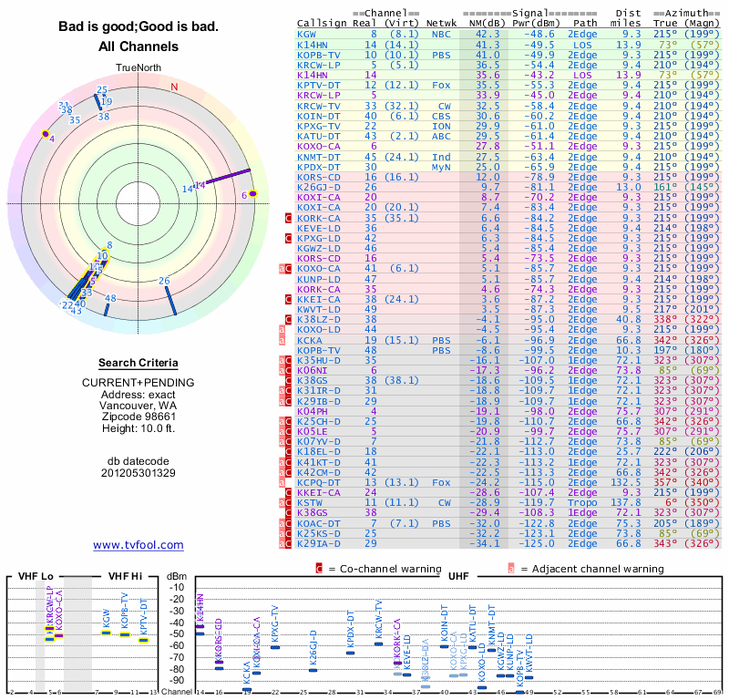Click the Search Criteria heading
Image resolution: width=729 pixels, height=700 pixels.
[x=139, y=363]
